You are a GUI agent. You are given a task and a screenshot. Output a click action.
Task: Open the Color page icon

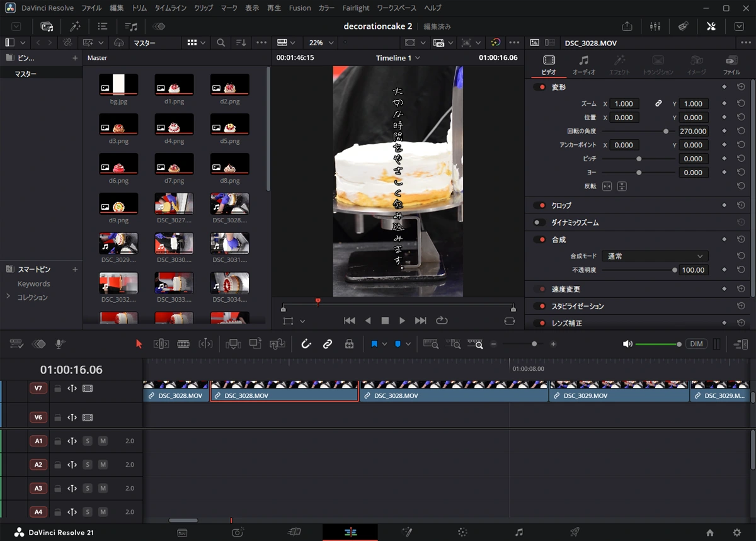point(462,532)
